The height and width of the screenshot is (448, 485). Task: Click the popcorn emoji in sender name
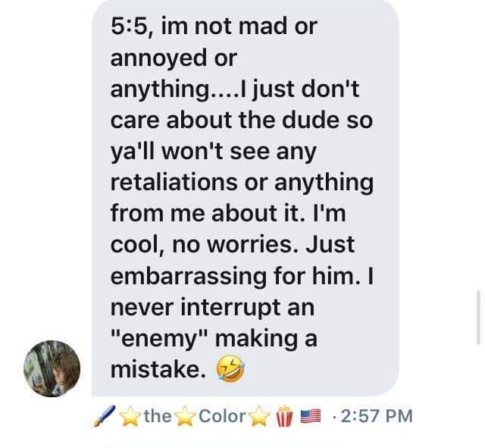[x=285, y=416]
